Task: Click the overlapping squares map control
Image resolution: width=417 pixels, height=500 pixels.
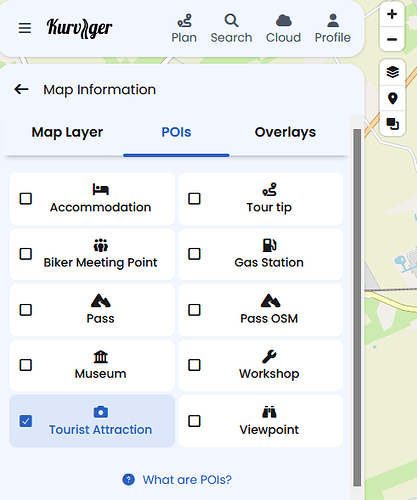Action: [x=392, y=124]
